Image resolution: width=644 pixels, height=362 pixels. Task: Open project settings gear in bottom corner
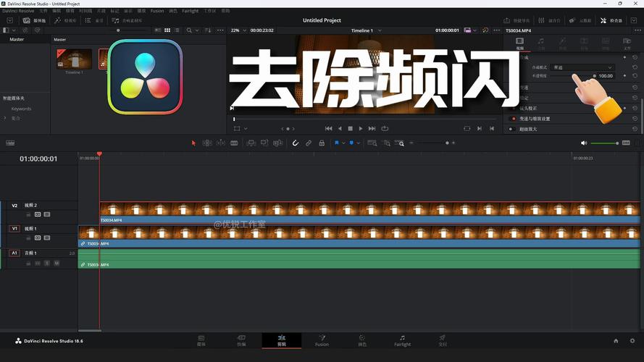(632, 341)
